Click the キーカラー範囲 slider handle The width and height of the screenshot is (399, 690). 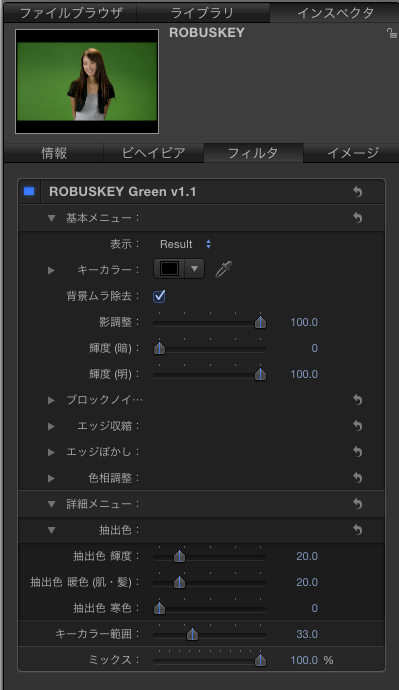point(192,635)
